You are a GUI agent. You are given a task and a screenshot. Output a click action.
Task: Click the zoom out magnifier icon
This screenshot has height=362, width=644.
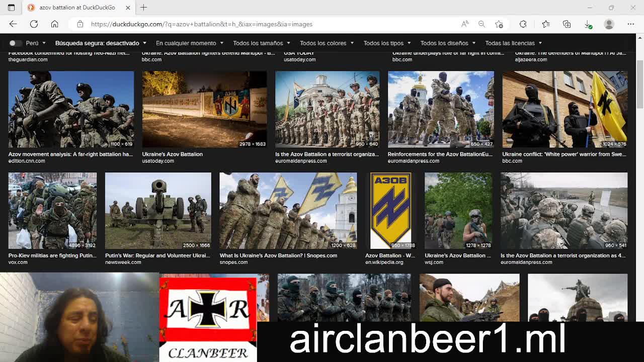481,24
